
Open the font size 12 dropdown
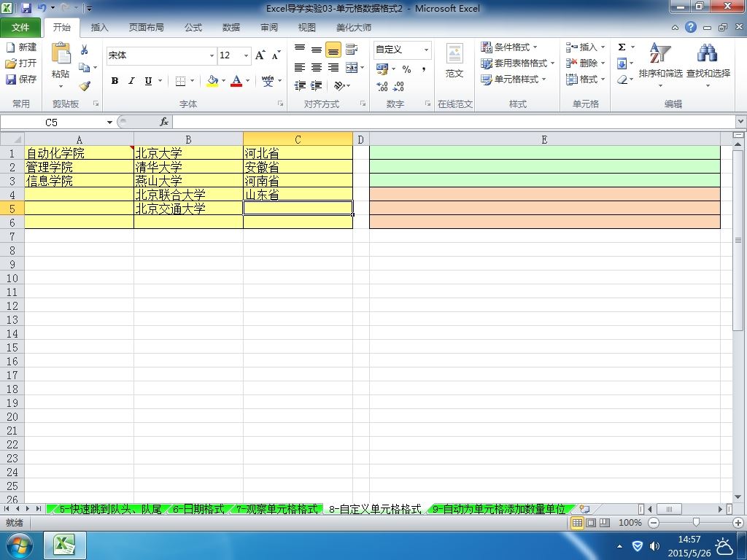tap(246, 55)
